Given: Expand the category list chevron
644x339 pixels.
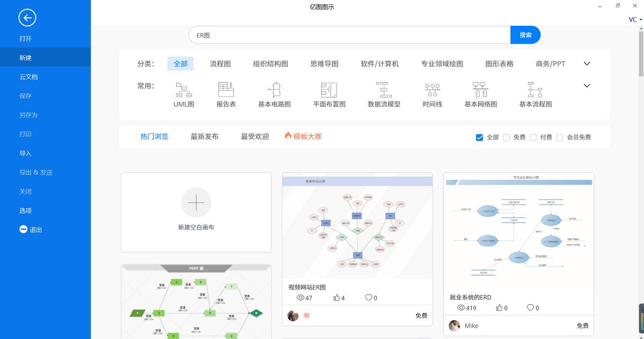Looking at the screenshot, I should [587, 63].
